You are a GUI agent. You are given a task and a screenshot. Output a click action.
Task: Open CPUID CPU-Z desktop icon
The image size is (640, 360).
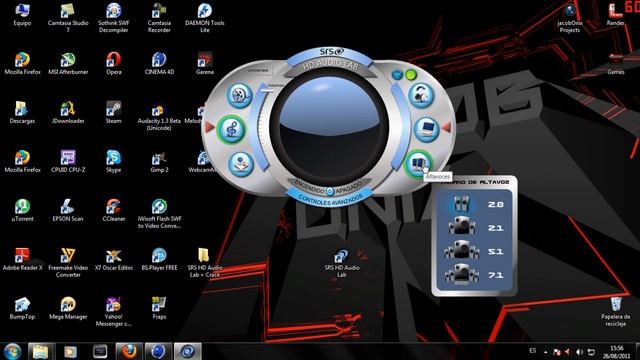pyautogui.click(x=68, y=162)
